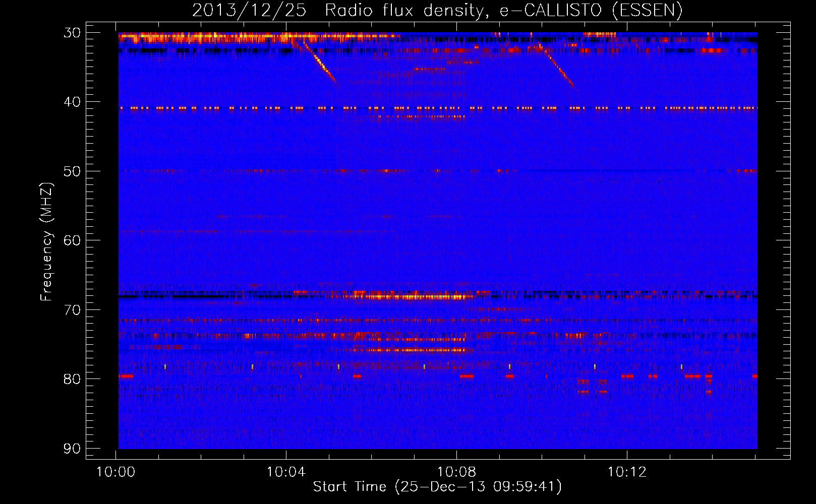Click the 80 frequency tick label
Image resolution: width=816 pixels, height=504 pixels.
72,379
